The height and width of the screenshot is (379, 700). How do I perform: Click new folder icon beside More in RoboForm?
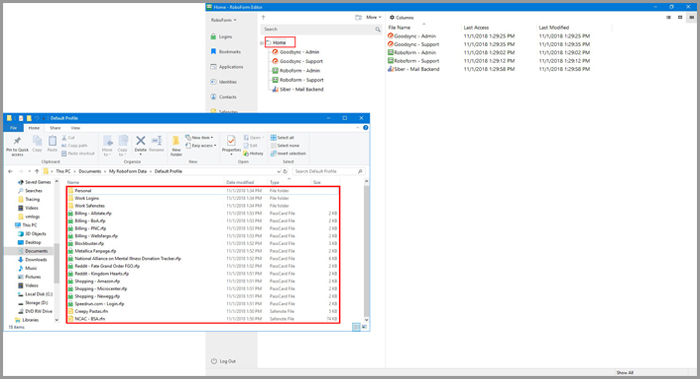coord(358,17)
